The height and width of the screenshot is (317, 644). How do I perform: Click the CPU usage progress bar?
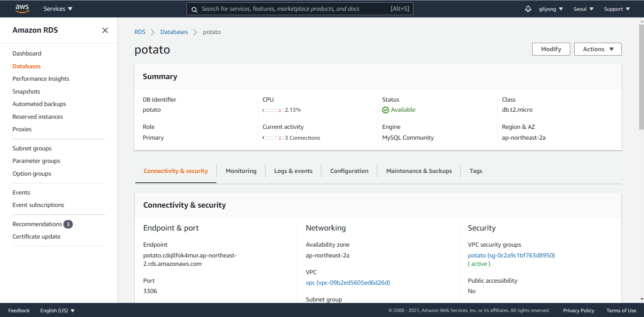coord(273,110)
